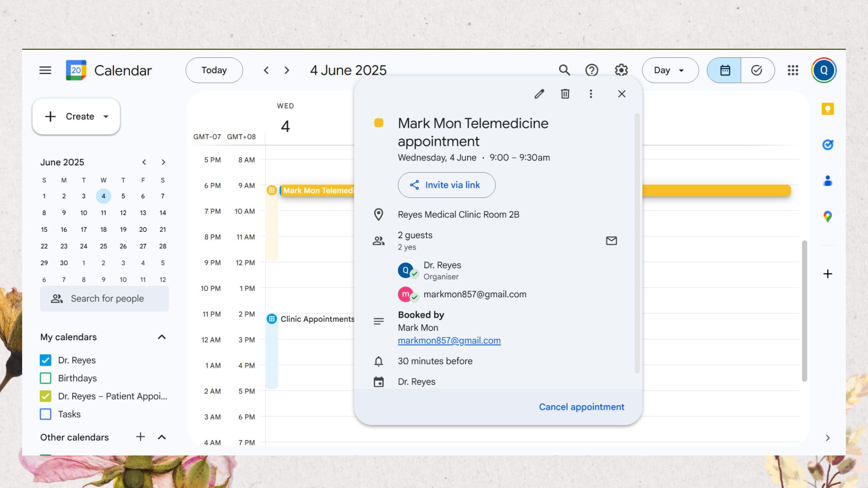Uncheck the Dr. Reyes calendar checkbox

(x=46, y=360)
